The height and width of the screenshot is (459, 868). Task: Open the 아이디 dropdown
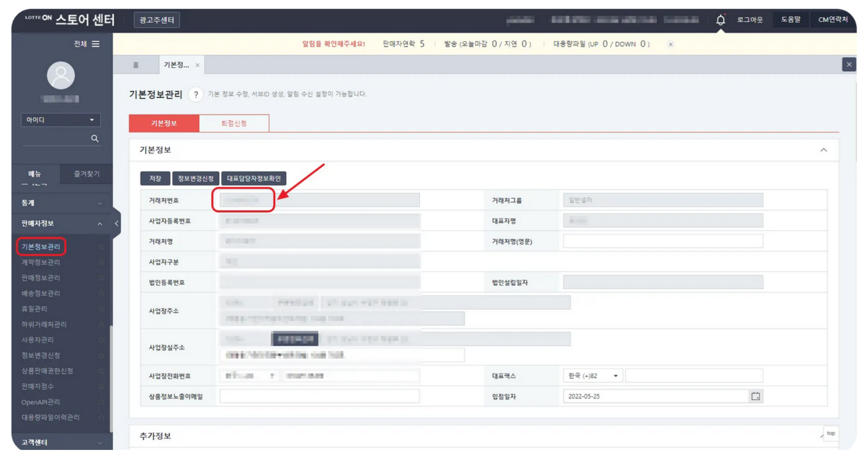click(x=61, y=120)
